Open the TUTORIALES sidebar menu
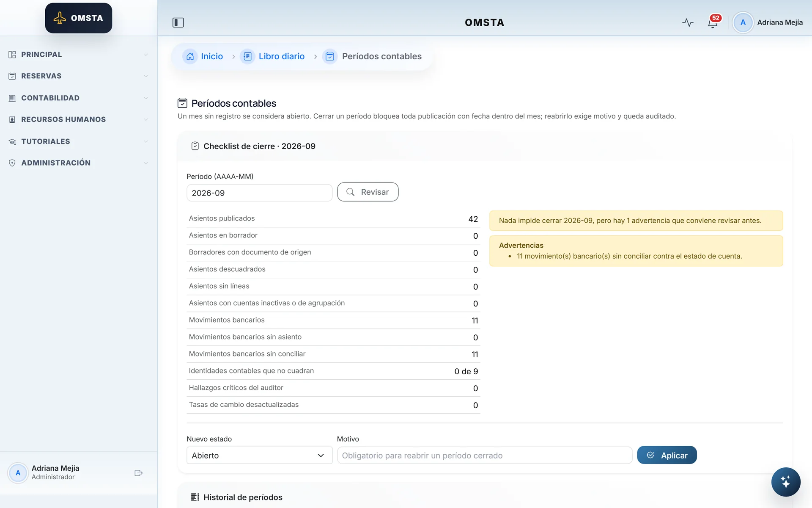 click(79, 141)
